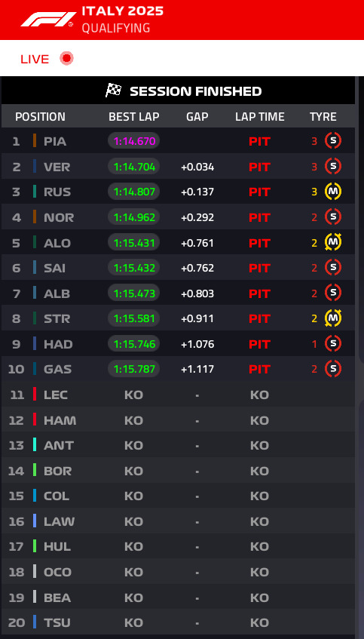Click Stroll's medium tyre icon
364x639 pixels.
(332, 318)
